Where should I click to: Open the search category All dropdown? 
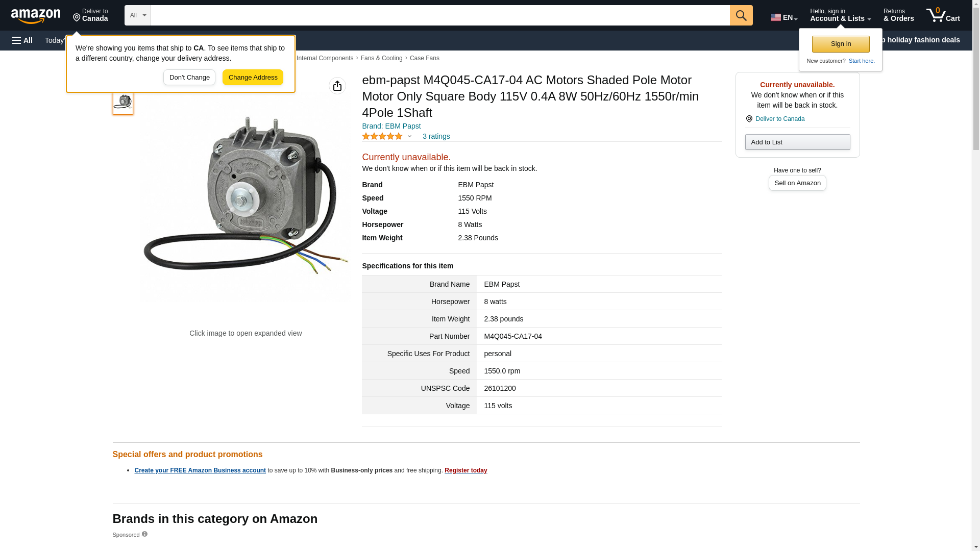[x=137, y=15]
